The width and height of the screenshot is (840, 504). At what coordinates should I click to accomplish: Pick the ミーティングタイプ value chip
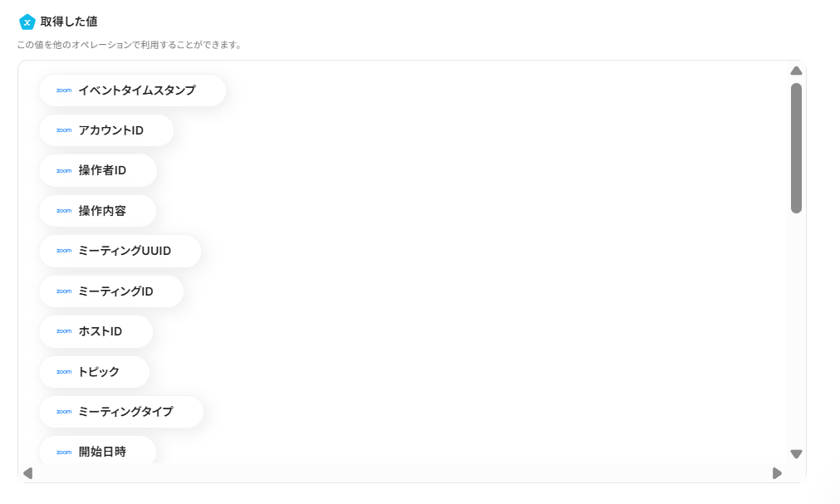click(121, 412)
